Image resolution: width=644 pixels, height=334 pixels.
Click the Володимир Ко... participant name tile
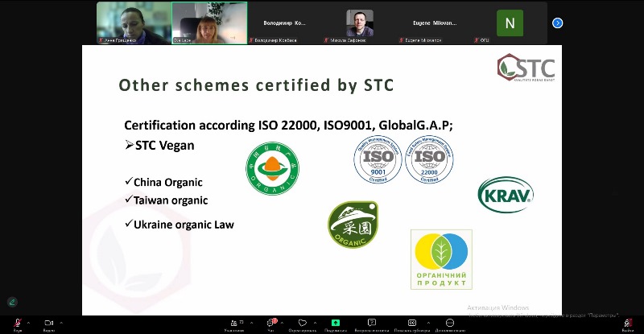[284, 23]
